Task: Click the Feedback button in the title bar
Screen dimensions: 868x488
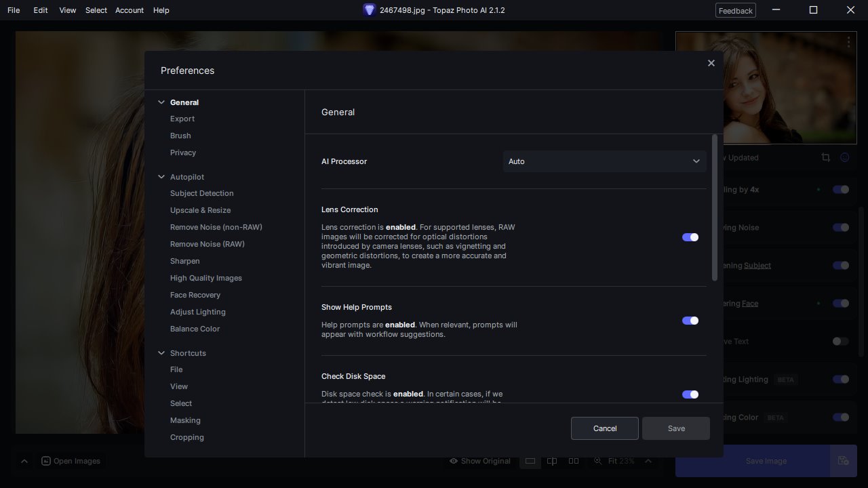Action: pos(735,10)
